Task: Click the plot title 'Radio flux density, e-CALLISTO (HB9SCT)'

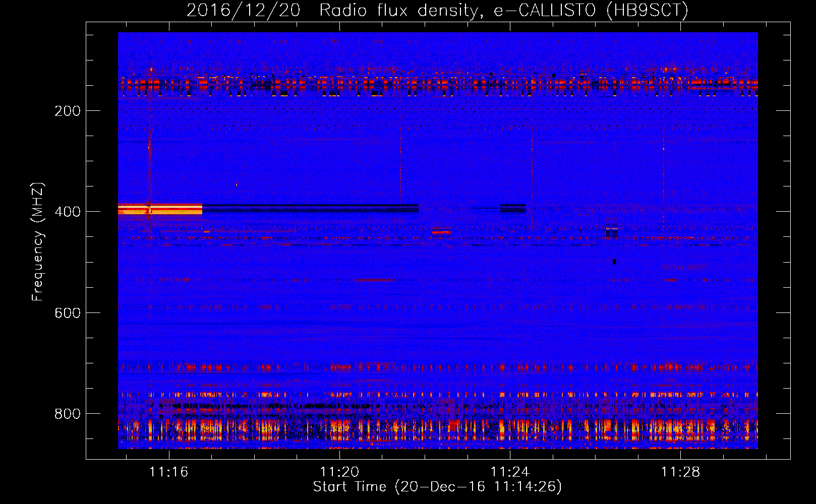Action: pos(503,10)
